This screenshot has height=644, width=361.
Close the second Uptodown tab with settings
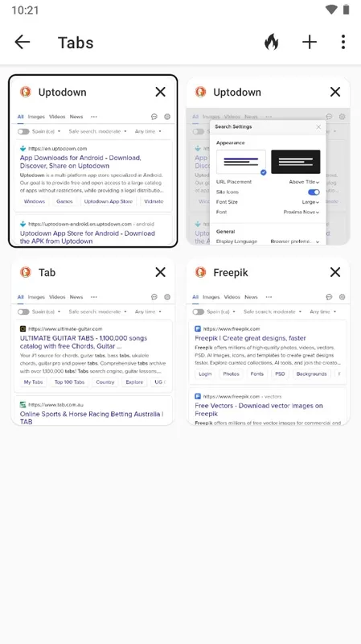pos(335,92)
